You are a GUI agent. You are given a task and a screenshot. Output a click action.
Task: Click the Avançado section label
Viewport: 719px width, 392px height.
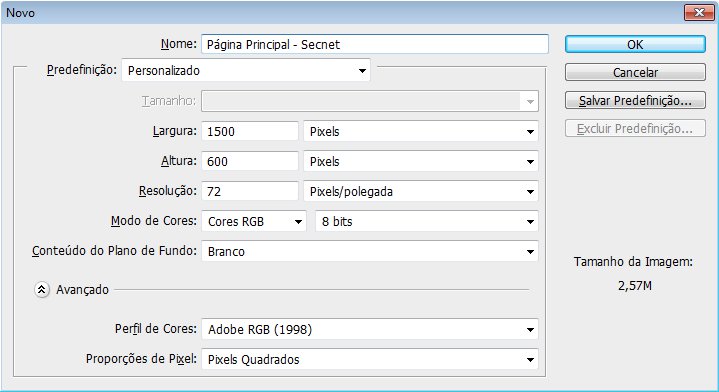[x=83, y=290]
